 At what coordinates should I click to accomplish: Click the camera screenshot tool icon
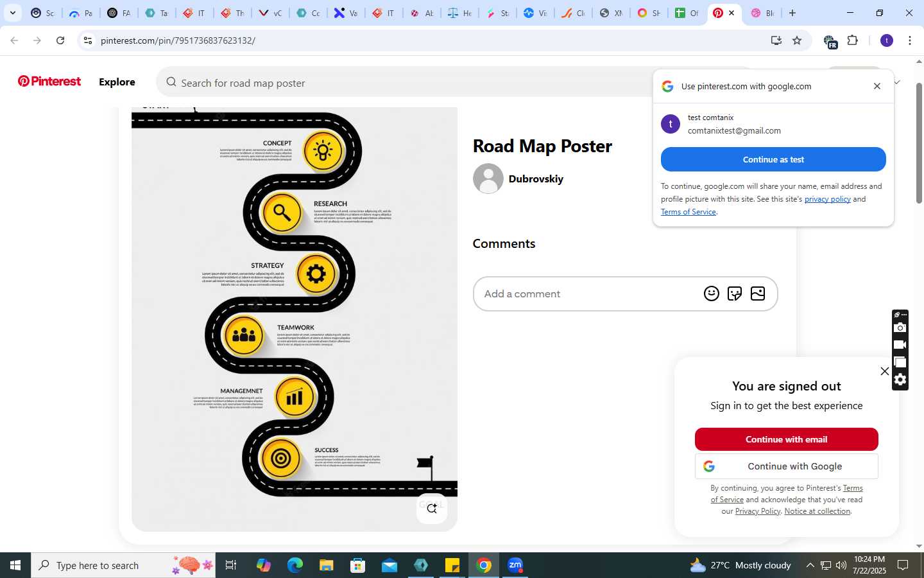(x=900, y=328)
